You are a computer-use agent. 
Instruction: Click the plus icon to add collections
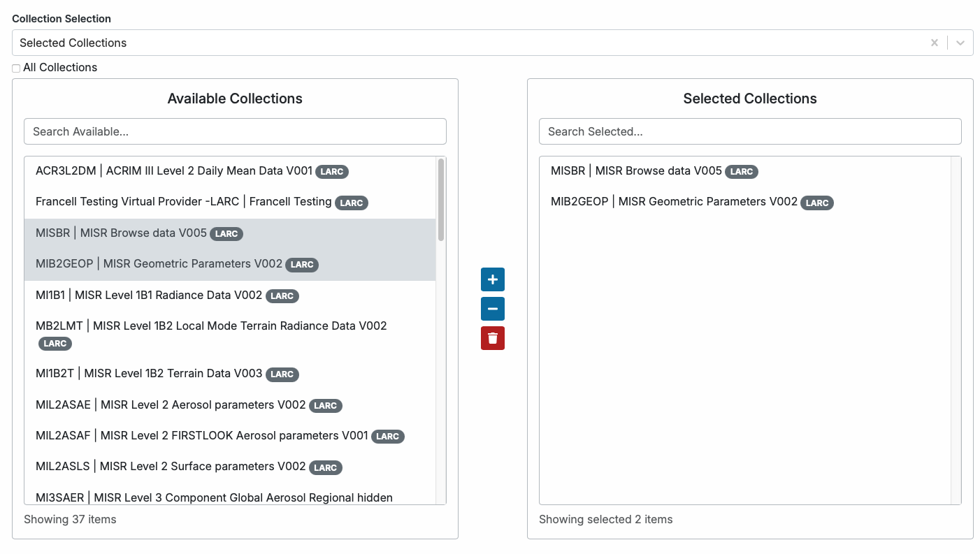pos(492,279)
